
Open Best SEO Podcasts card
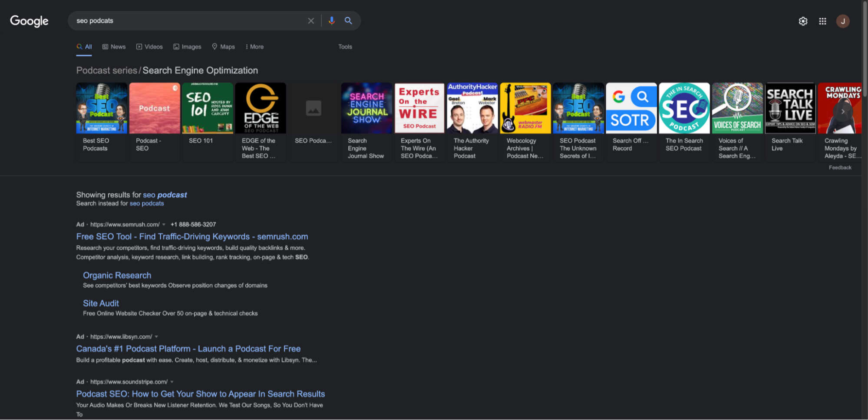point(102,122)
